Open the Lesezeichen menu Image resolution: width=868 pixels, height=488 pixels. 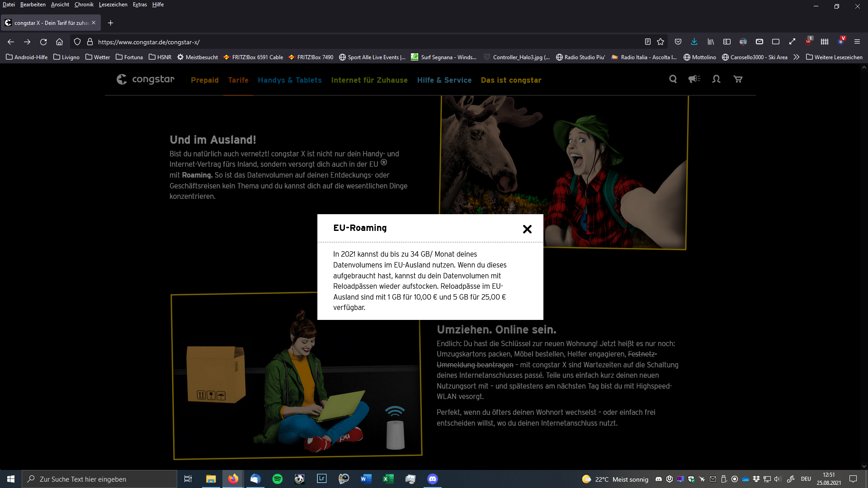click(113, 5)
